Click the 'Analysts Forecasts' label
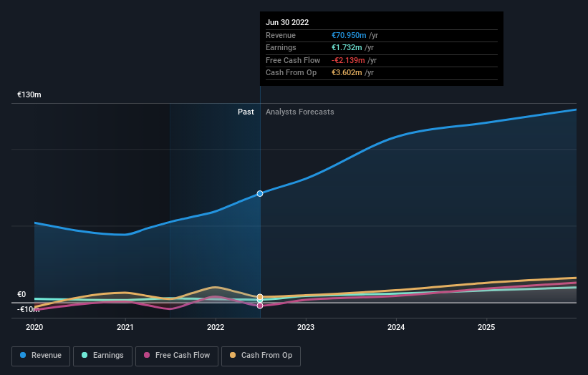This screenshot has width=588, height=375. [x=299, y=112]
